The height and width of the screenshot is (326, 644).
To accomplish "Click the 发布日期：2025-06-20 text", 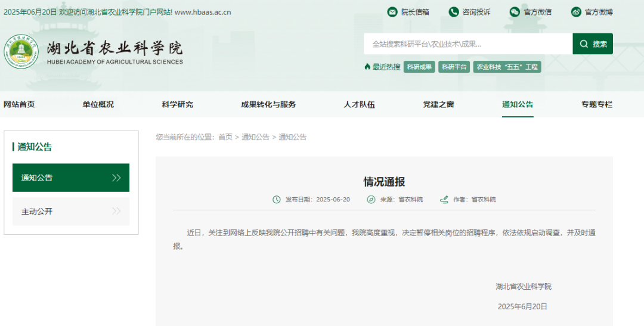I will [x=318, y=200].
